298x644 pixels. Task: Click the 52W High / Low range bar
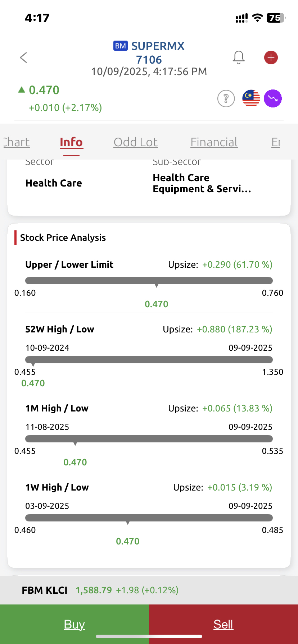coord(149,360)
